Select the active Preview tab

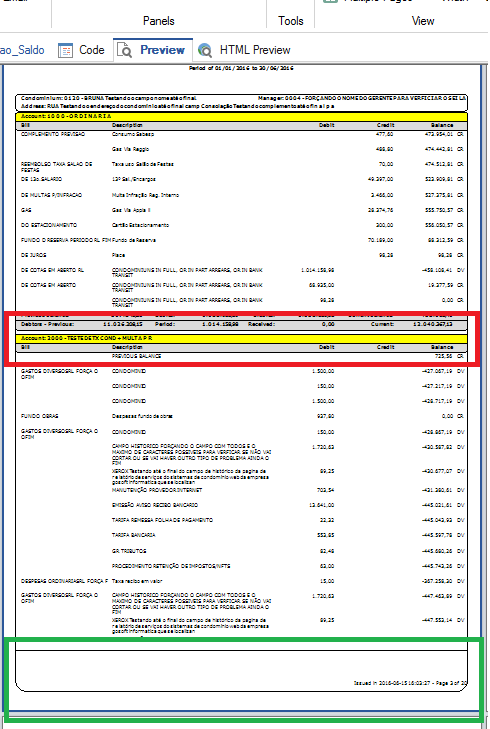153,50
